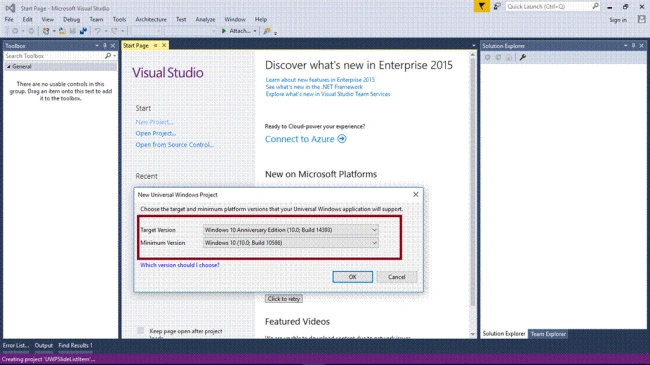650x365 pixels.
Task: Click the Search Toolbox magnifier icon
Action: pos(108,56)
